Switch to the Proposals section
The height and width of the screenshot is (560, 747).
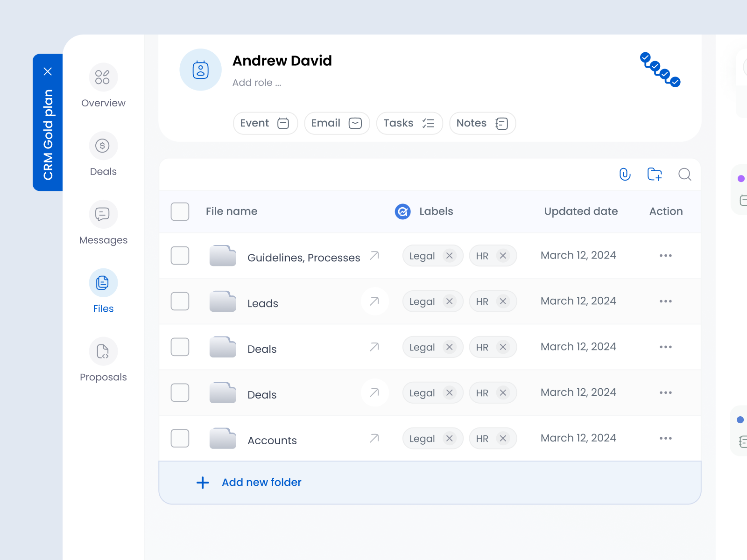(103, 351)
